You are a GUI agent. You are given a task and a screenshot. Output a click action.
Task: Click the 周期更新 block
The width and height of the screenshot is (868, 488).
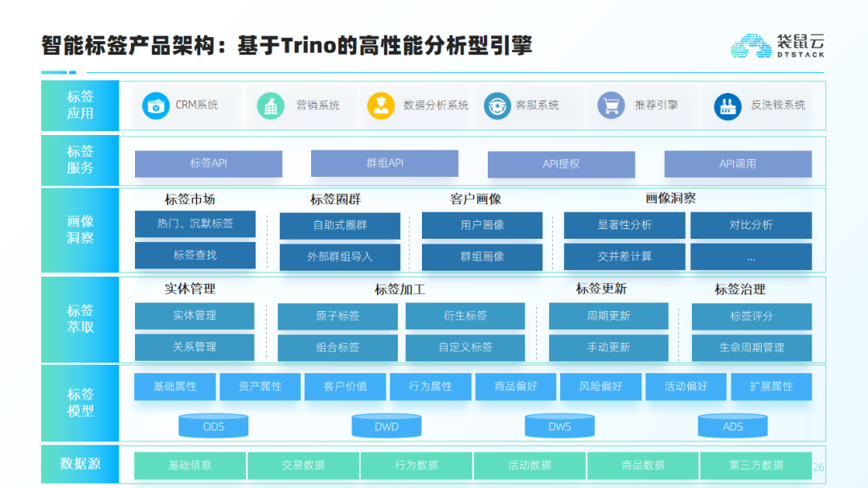pyautogui.click(x=609, y=316)
